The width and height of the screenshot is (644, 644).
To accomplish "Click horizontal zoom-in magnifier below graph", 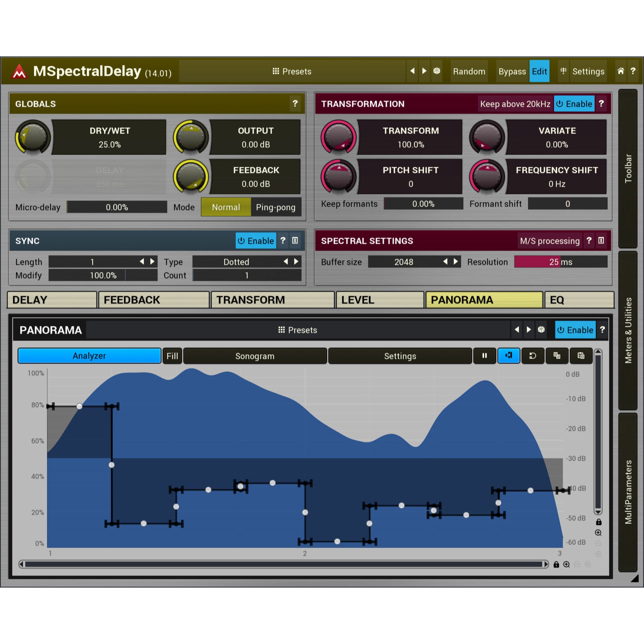I will 566,564.
